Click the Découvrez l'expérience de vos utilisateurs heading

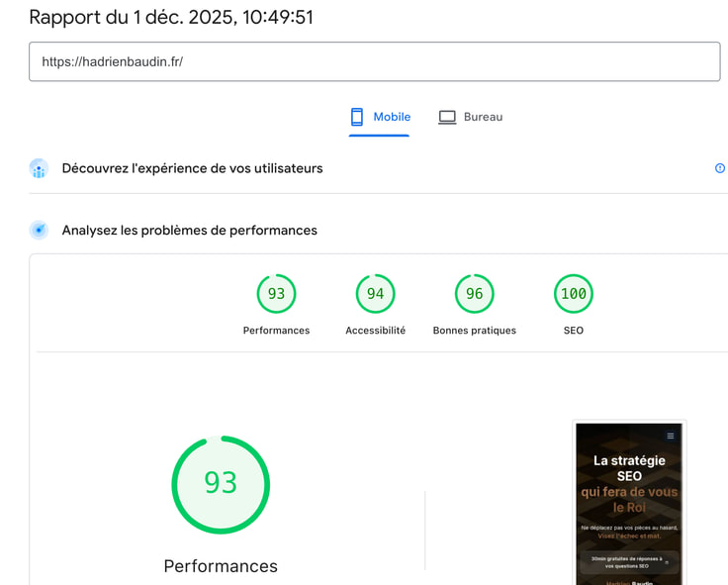[x=192, y=168]
